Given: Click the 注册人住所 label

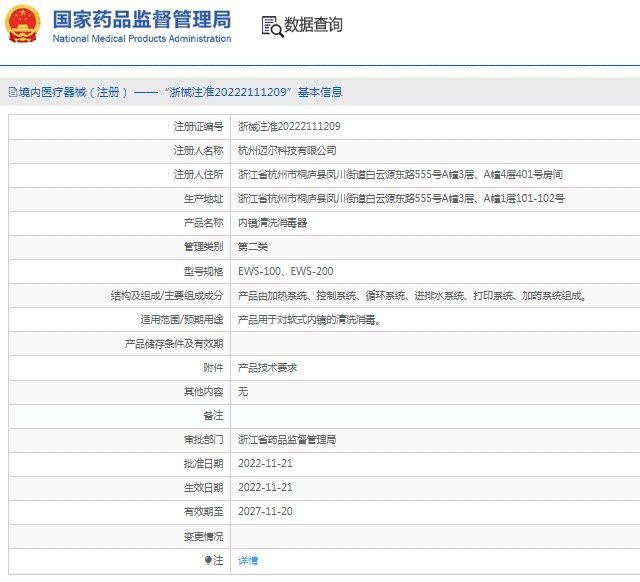Looking at the screenshot, I should [x=199, y=175].
